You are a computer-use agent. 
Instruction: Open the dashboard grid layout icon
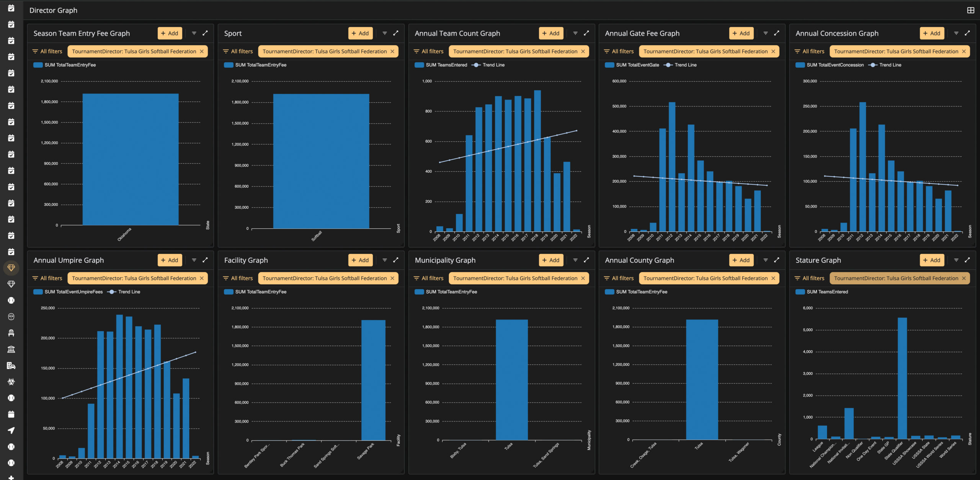point(970,10)
